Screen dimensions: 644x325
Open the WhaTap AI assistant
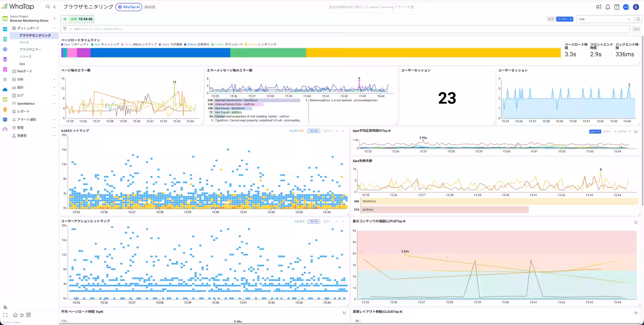[x=128, y=7]
